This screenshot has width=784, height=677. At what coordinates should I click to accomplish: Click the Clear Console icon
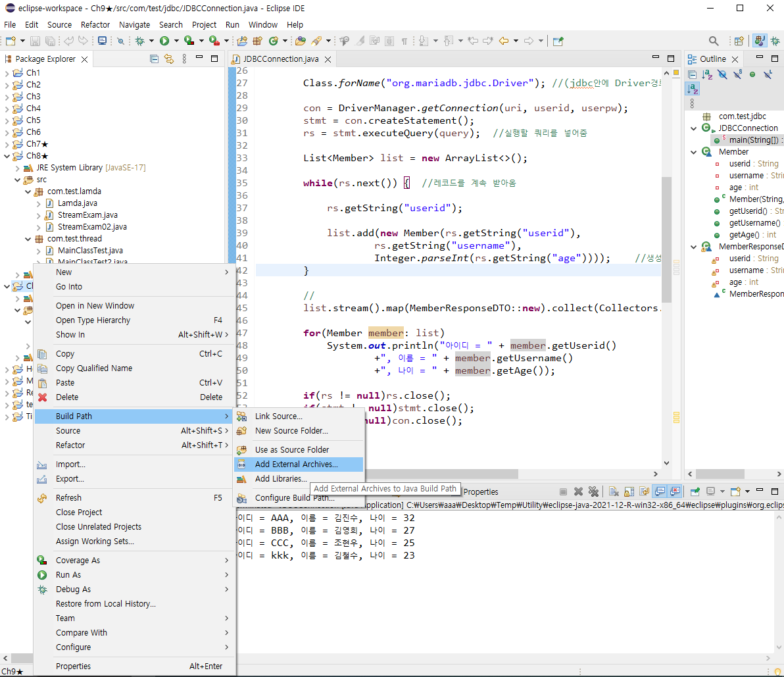click(614, 491)
